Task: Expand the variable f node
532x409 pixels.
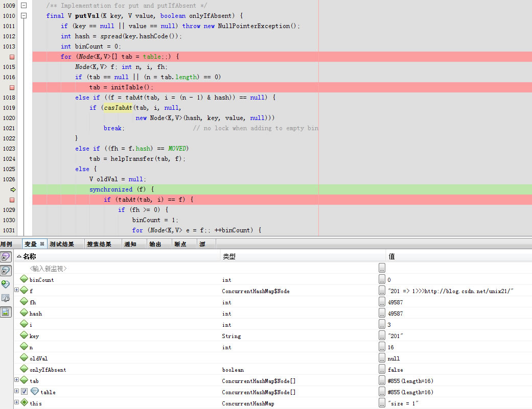Action: coord(16,290)
